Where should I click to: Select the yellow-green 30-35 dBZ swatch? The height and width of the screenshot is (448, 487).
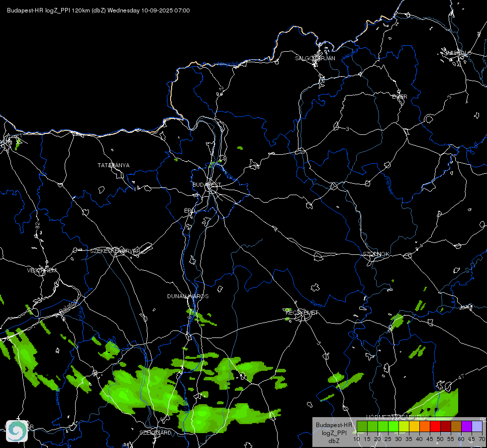click(404, 427)
